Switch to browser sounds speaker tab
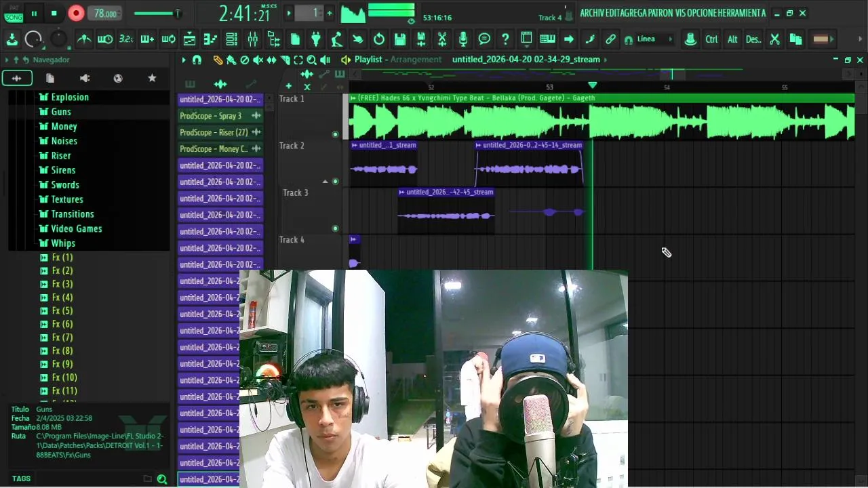 [x=84, y=79]
